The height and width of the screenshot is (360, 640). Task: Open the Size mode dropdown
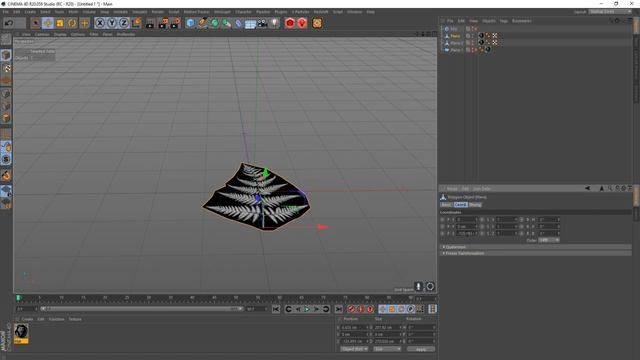coord(387,349)
